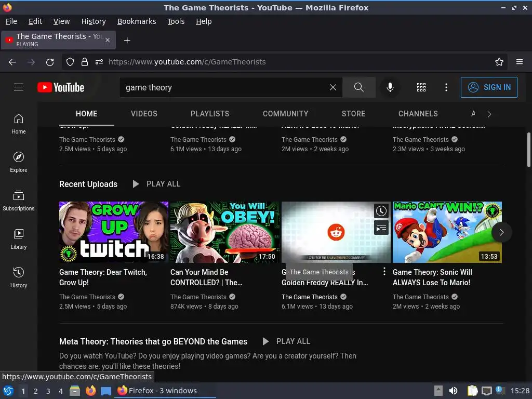Click the magnifier search button
This screenshot has height=399, width=532.
pos(358,87)
